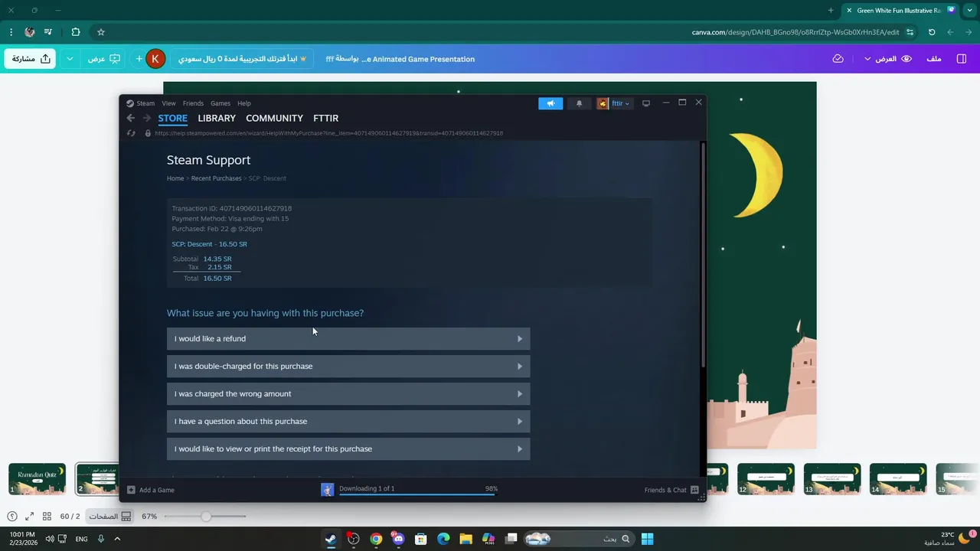Open Canva help question mark icon
Viewport: 980px width, 551px height.
12,517
